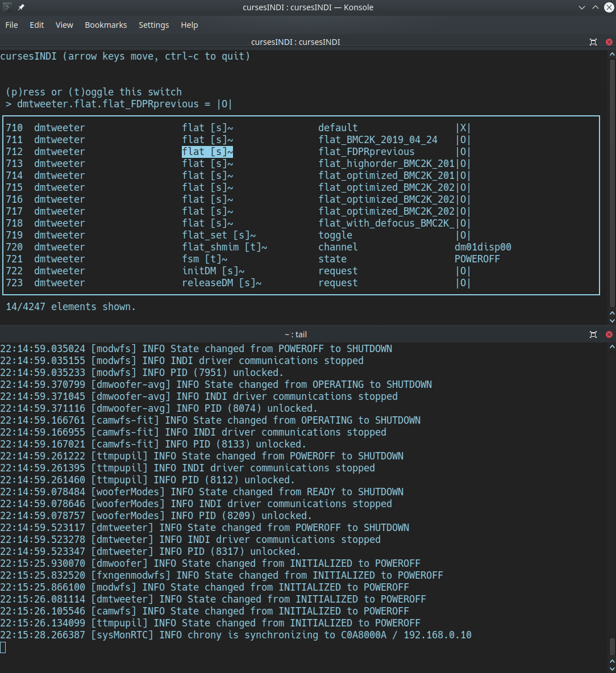Click the Konsole window keep-above chevron button
The height and width of the screenshot is (673, 616).
tap(596, 7)
